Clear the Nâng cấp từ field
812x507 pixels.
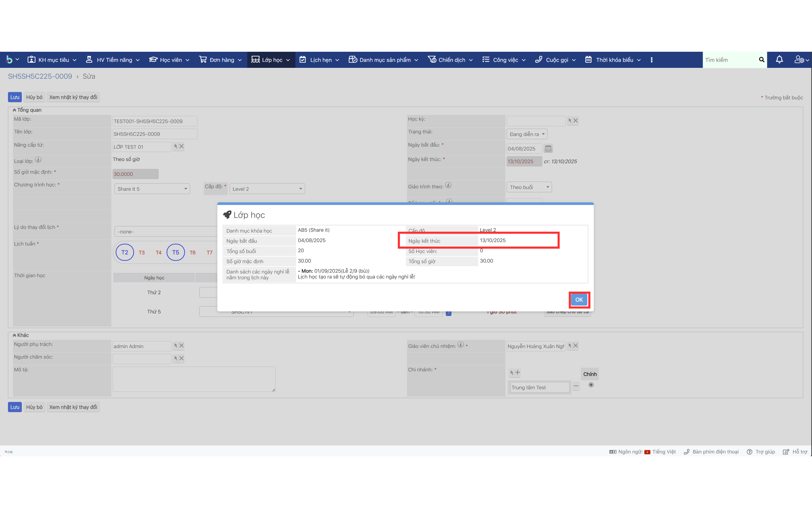181,147
